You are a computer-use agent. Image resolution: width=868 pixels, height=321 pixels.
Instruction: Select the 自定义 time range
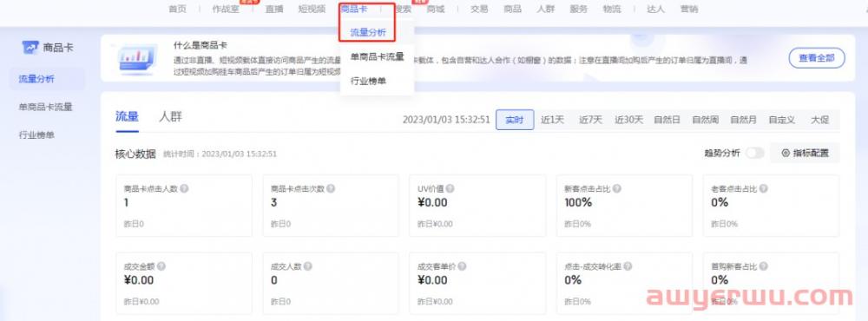click(x=782, y=120)
